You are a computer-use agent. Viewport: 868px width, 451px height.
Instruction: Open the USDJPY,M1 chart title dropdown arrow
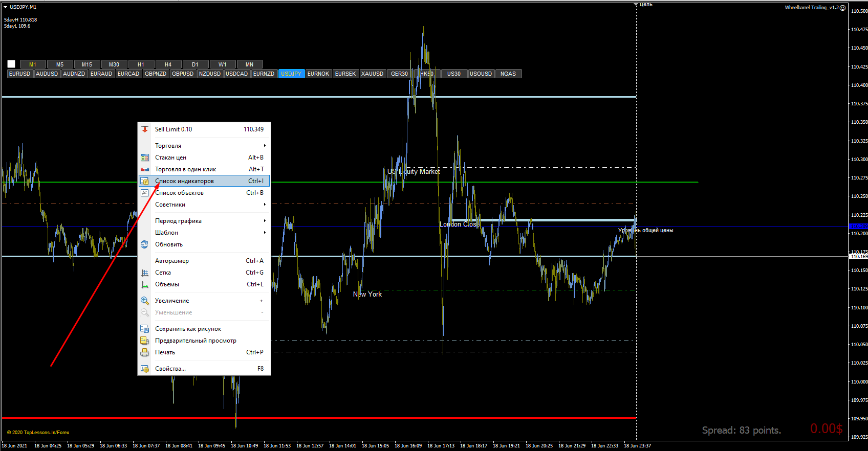(5, 7)
